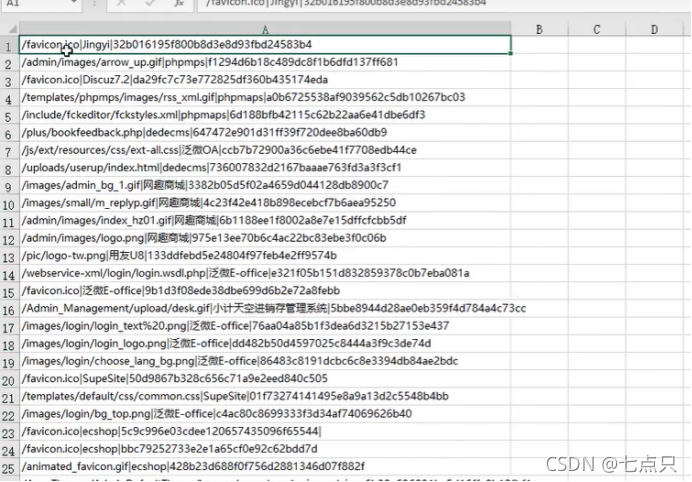Select row 1 header
The height and width of the screenshot is (482, 692).
tap(9, 45)
